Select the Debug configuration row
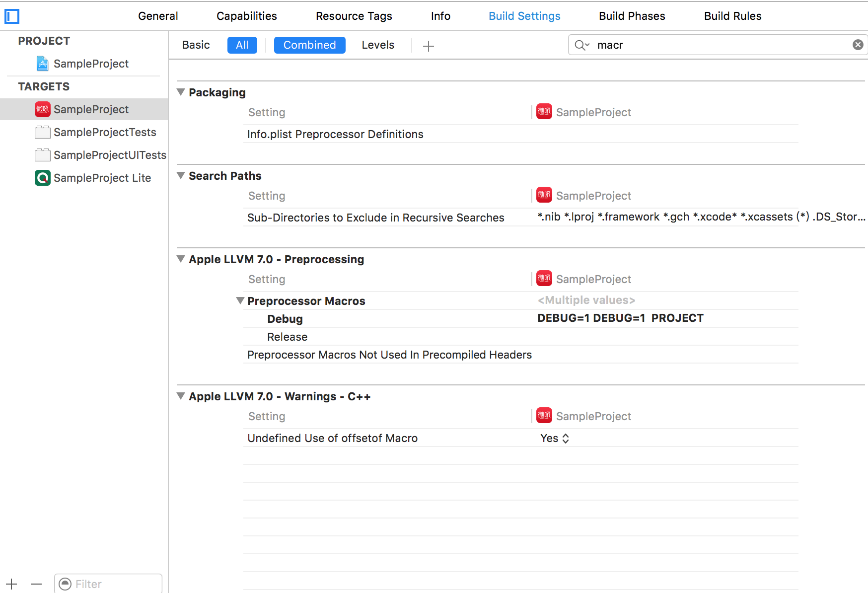 (x=521, y=319)
